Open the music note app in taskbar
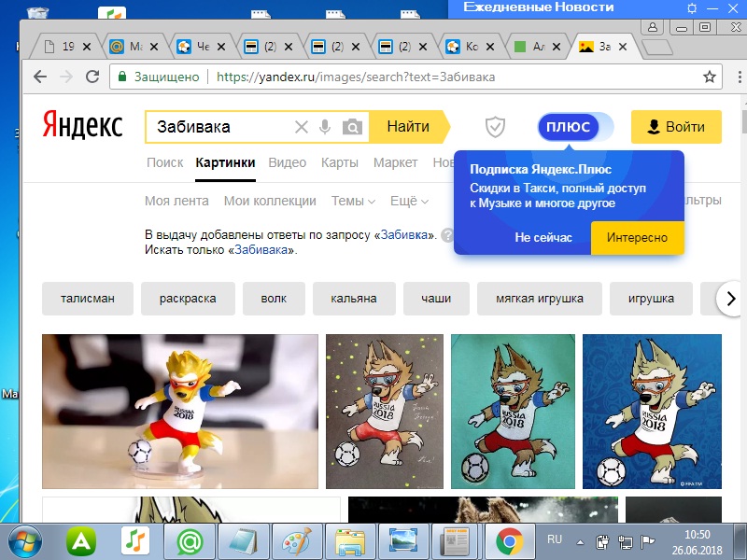This screenshot has height=560, width=747. (x=134, y=541)
